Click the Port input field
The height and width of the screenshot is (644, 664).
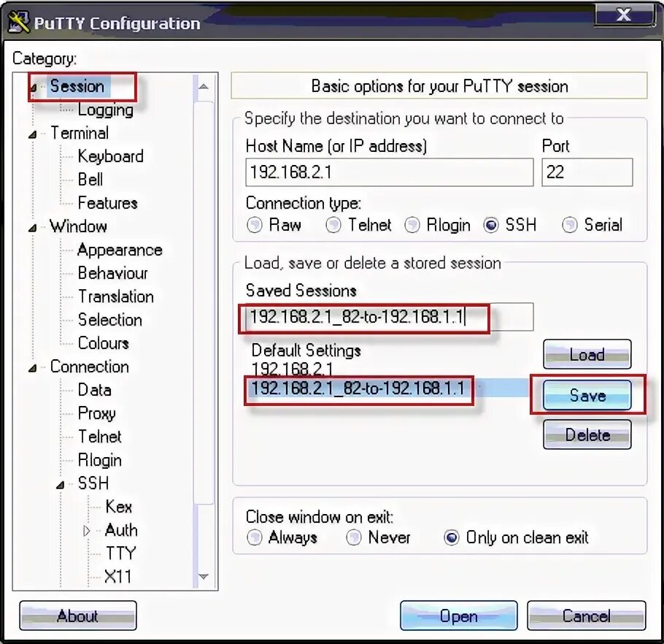click(587, 172)
